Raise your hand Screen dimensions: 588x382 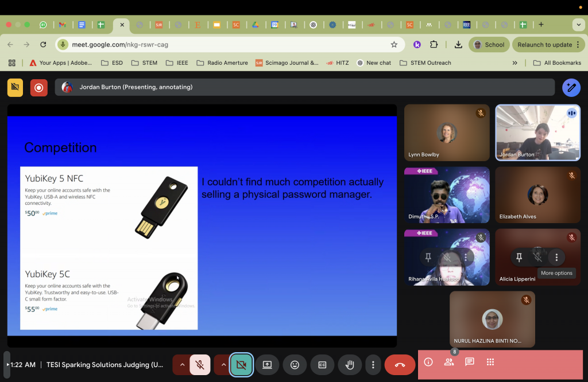coord(350,365)
